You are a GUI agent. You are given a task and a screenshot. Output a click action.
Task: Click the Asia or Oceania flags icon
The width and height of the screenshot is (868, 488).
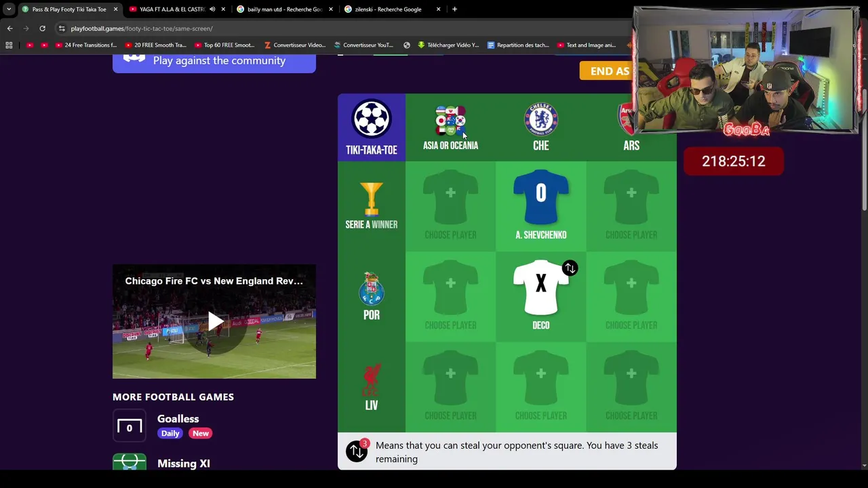coord(450,121)
